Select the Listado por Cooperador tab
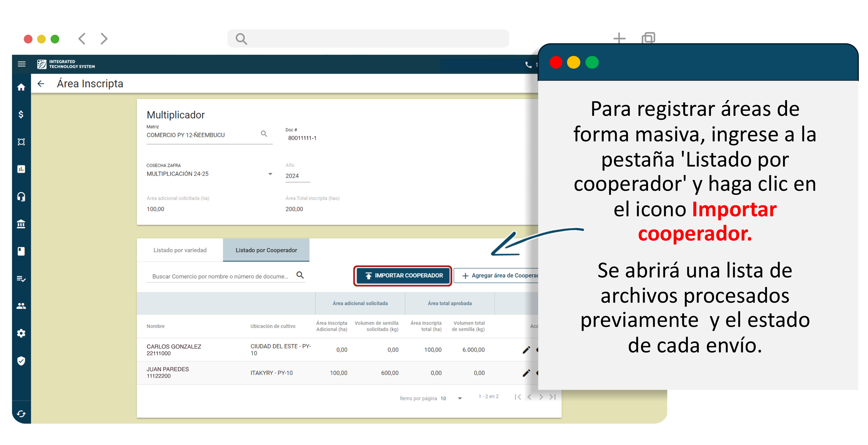 [x=266, y=250]
